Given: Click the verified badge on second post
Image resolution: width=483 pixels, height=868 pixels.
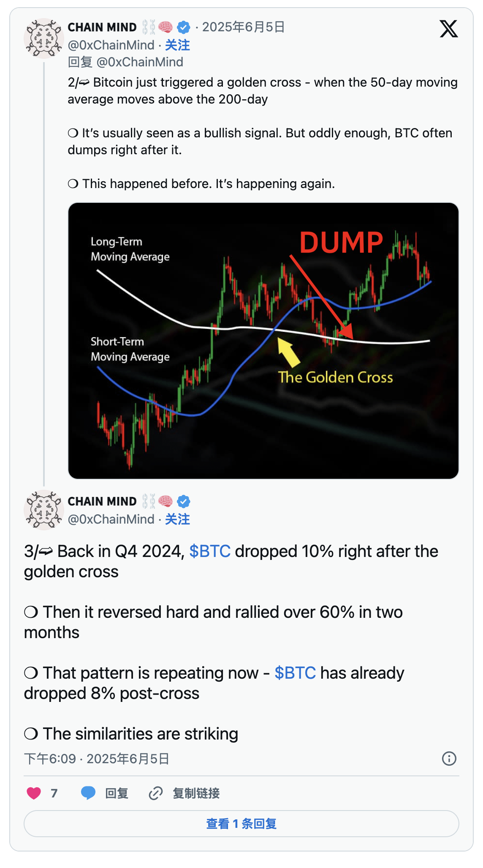Looking at the screenshot, I should pyautogui.click(x=184, y=502).
